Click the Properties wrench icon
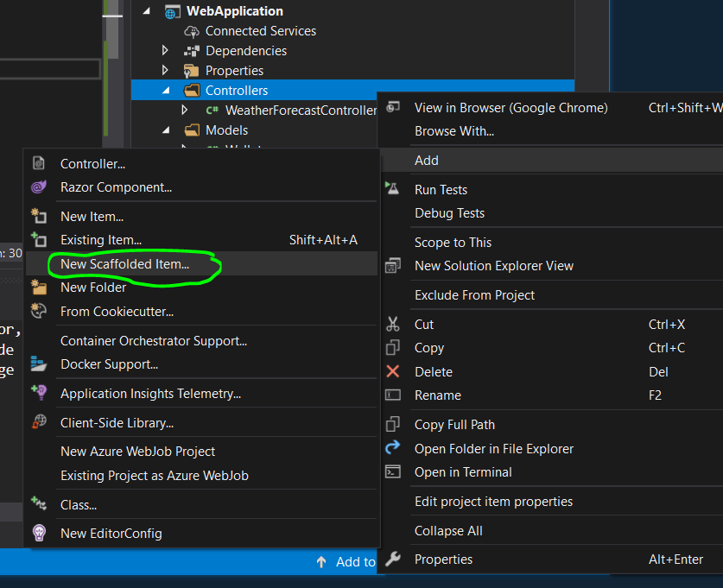The image size is (723, 588). tap(393, 560)
